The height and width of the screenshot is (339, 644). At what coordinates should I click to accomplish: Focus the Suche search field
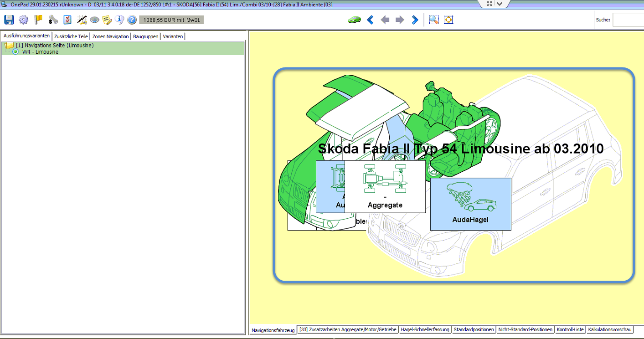[628, 20]
